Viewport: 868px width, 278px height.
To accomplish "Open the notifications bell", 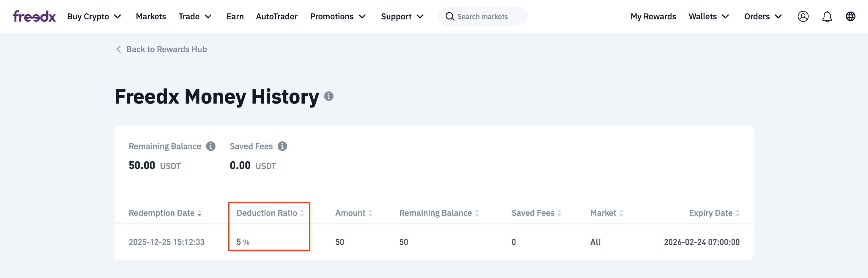I will [827, 16].
